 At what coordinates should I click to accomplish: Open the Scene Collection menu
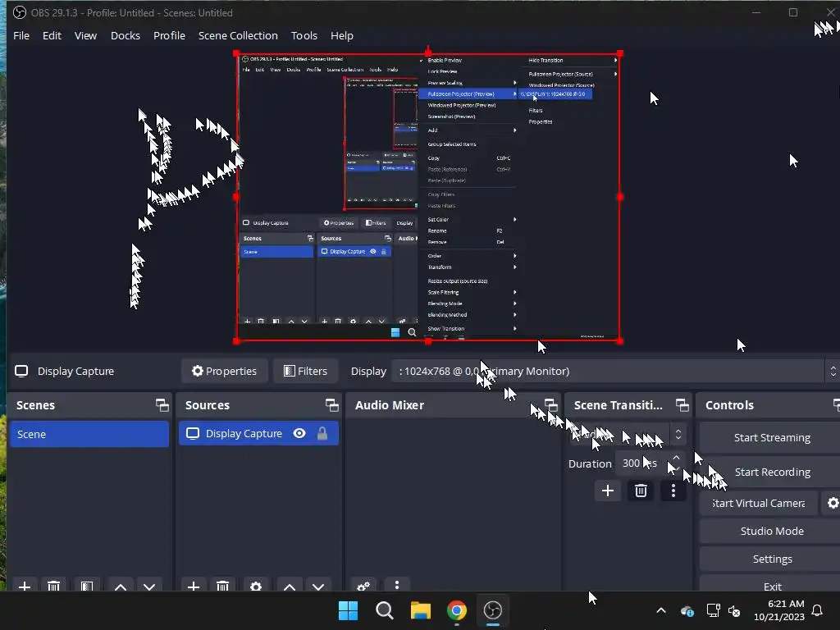point(238,35)
